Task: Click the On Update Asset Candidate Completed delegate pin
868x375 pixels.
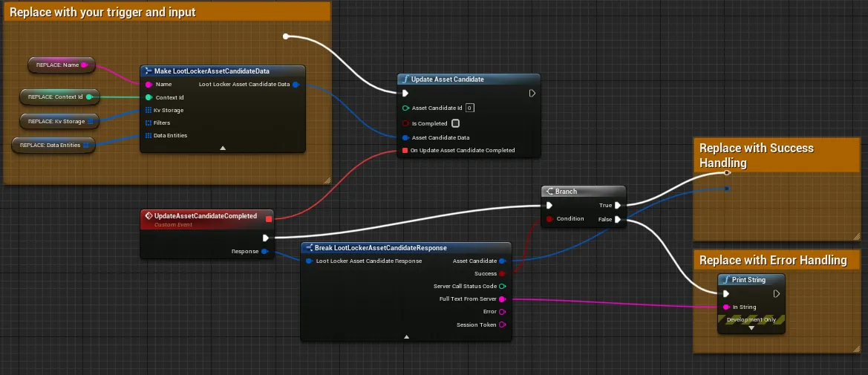Action: coord(405,150)
